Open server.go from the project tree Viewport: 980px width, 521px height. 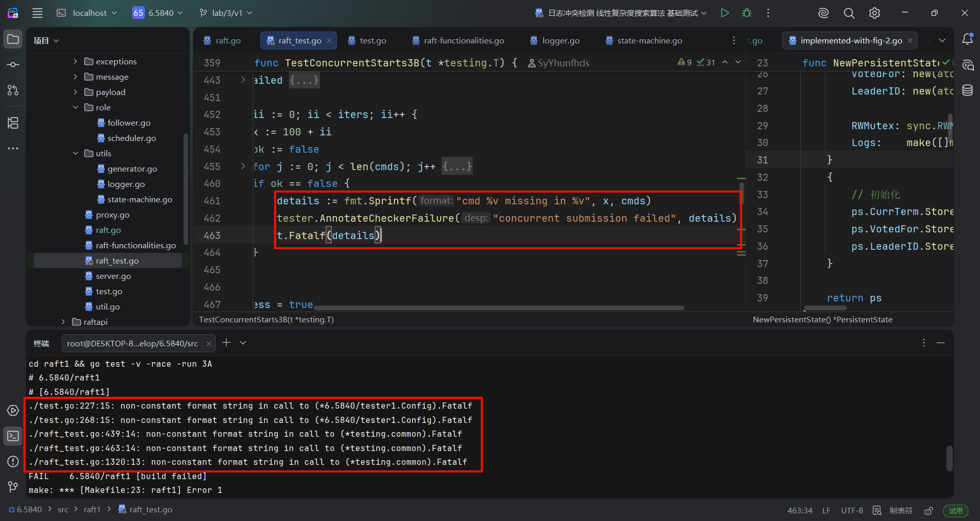113,276
